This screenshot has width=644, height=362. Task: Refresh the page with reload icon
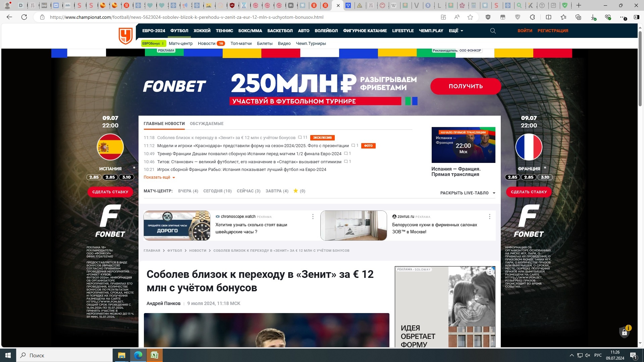click(x=24, y=17)
